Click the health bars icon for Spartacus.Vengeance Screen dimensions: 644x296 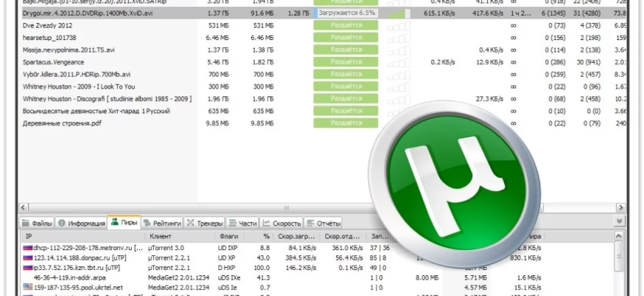398,62
